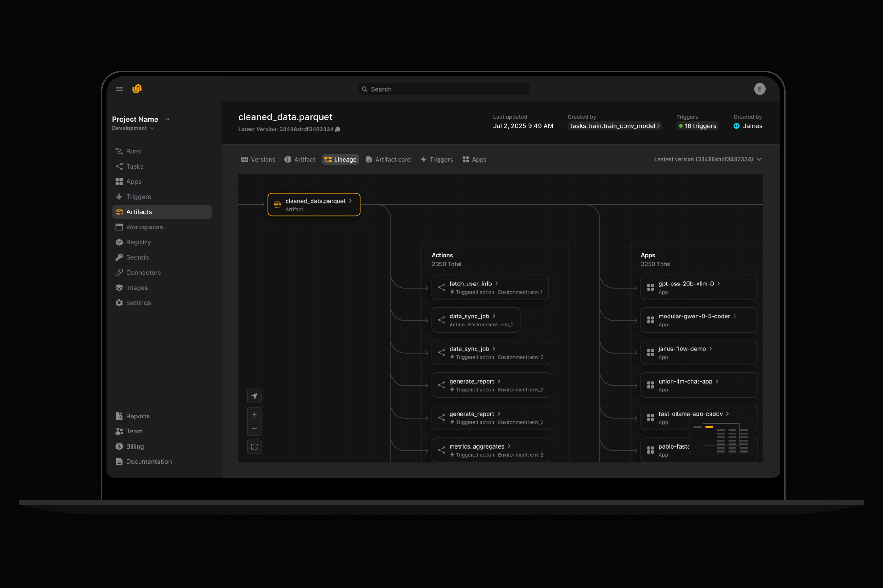
Task: Click the orange Union logo icon
Action: point(137,89)
